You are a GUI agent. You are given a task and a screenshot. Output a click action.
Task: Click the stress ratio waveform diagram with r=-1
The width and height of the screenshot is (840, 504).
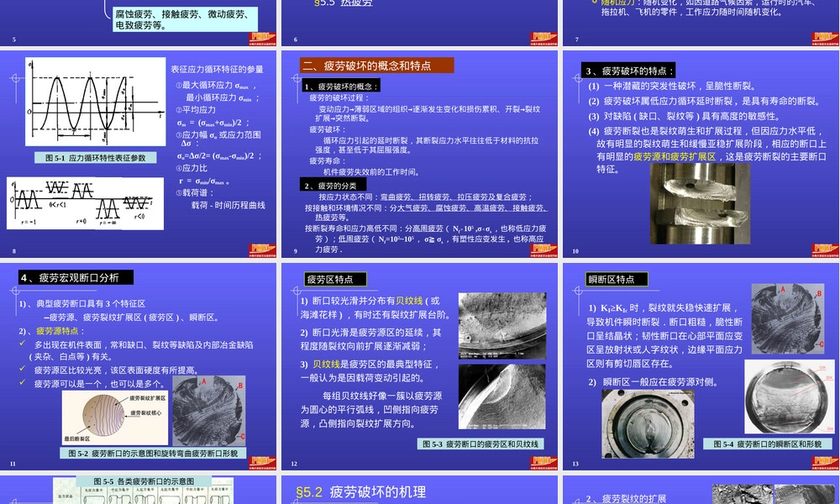[85, 203]
